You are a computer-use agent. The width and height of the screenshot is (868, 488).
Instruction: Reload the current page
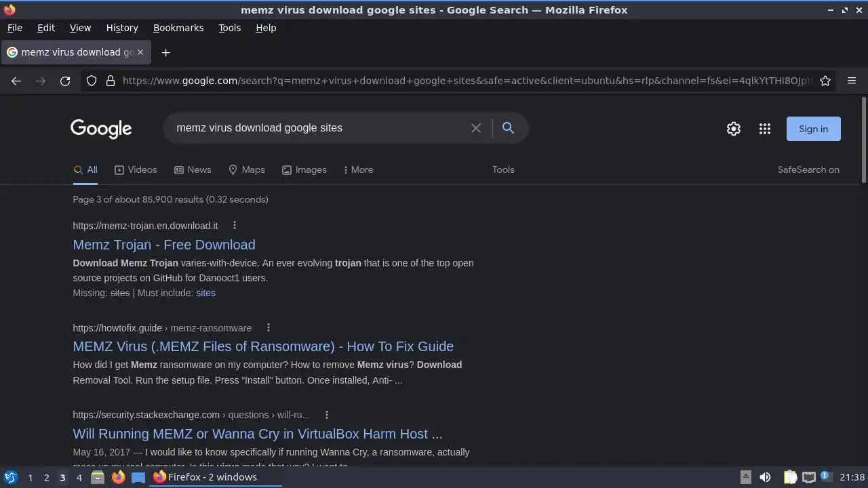pyautogui.click(x=65, y=81)
